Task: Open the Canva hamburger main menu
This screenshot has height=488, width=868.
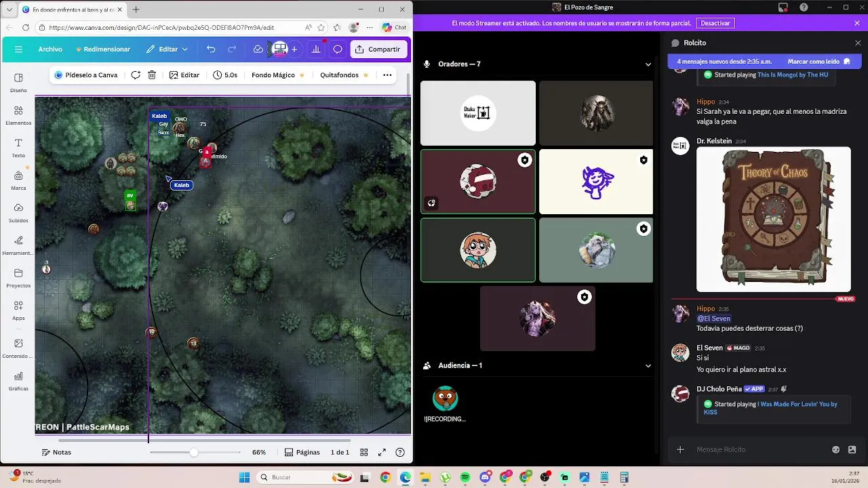Action: tap(18, 49)
